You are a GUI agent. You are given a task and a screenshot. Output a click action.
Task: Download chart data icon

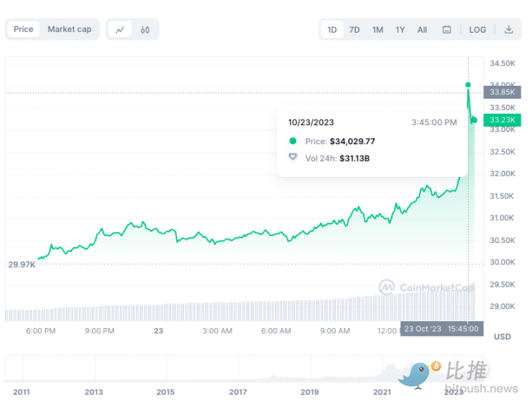(508, 30)
